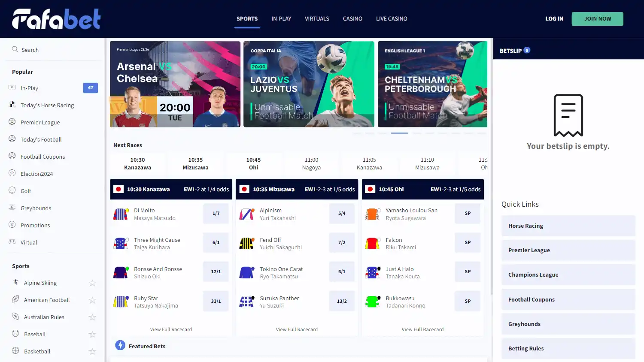This screenshot has height=362, width=644.
Task: Favourite Alpine Skiing with its star
Action: 92,283
